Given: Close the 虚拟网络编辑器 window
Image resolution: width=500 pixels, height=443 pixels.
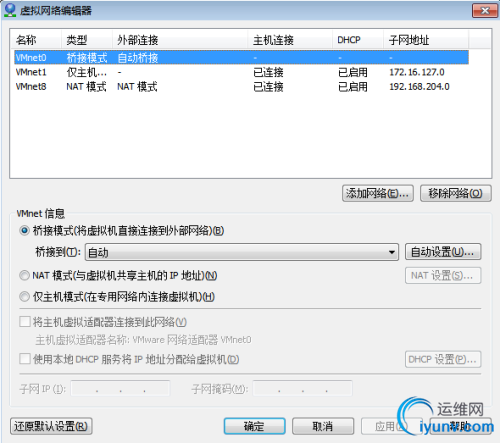Looking at the screenshot, I should pos(485,11).
